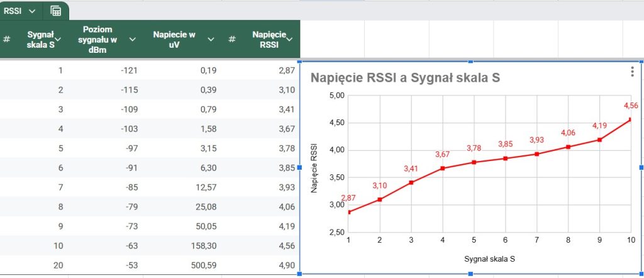The height and width of the screenshot is (278, 644).
Task: Click the chart's bottom-center resize handle
Action: (470, 274)
